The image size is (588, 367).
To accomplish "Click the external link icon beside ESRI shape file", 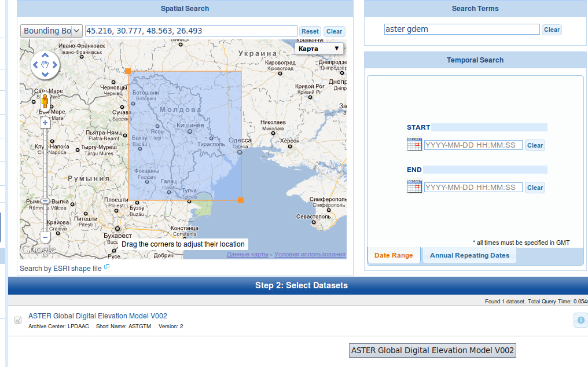I will pyautogui.click(x=106, y=266).
